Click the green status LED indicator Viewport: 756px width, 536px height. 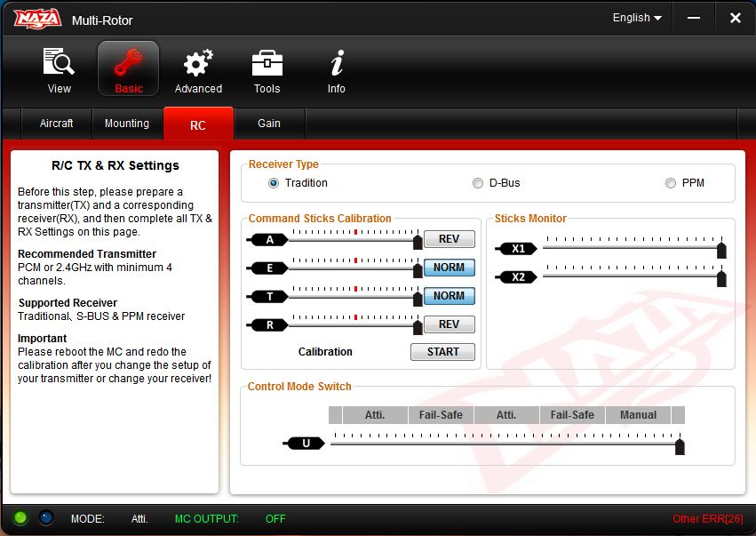tap(20, 518)
